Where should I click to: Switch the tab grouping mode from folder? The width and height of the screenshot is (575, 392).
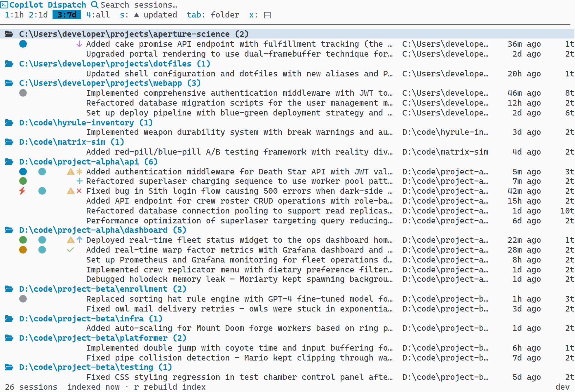click(213, 15)
